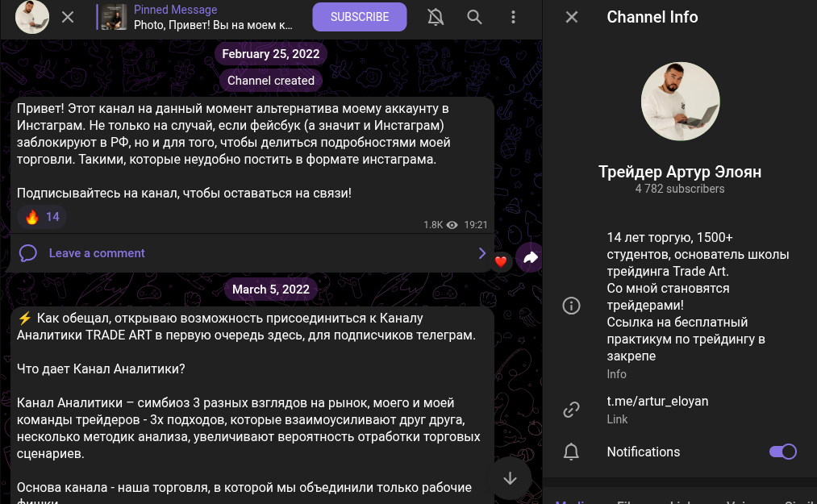The width and height of the screenshot is (817, 504).
Task: Open comments via Leave a comment
Action: (97, 253)
